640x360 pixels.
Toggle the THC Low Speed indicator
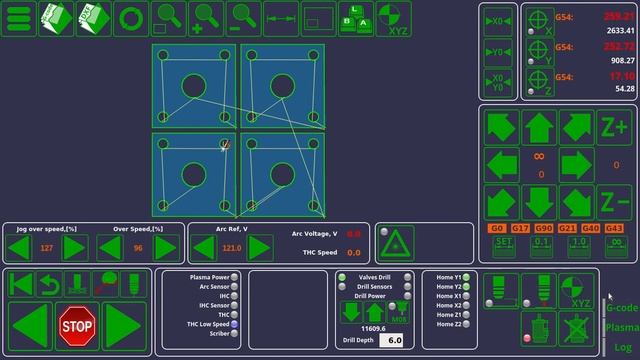click(x=234, y=324)
